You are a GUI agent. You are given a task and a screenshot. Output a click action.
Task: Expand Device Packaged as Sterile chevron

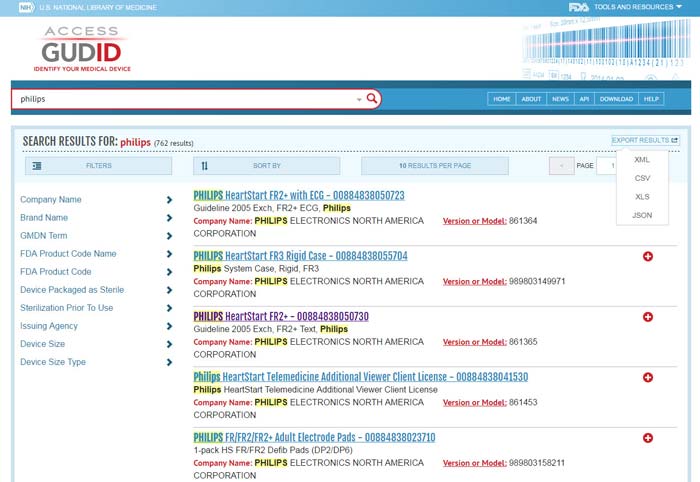169,290
